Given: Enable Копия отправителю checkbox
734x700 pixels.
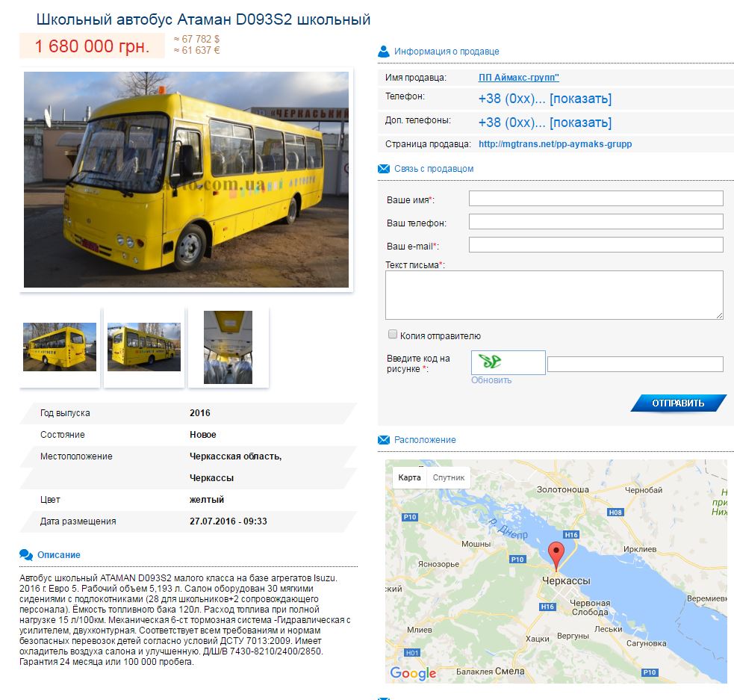Looking at the screenshot, I should (393, 335).
